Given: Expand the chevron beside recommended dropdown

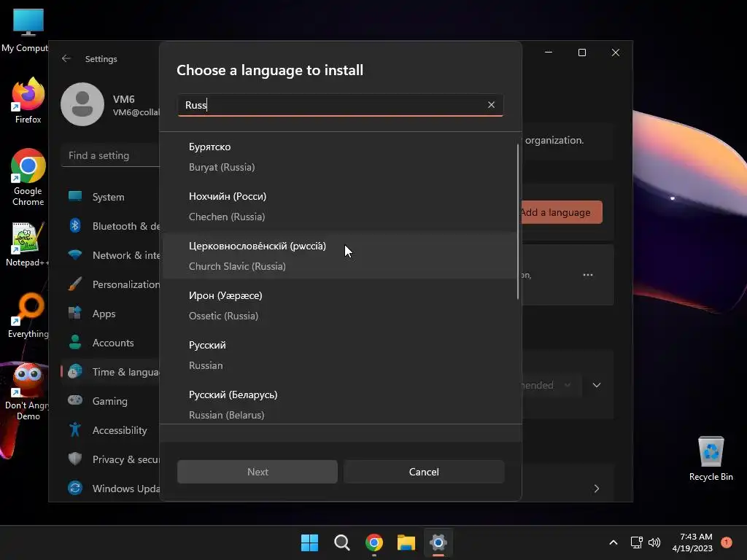Looking at the screenshot, I should coord(597,385).
